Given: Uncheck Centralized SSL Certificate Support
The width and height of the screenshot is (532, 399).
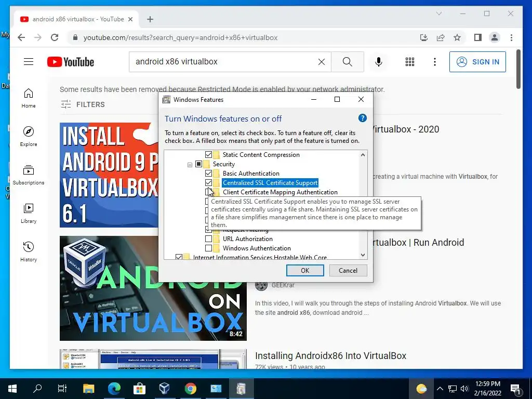Looking at the screenshot, I should [209, 183].
